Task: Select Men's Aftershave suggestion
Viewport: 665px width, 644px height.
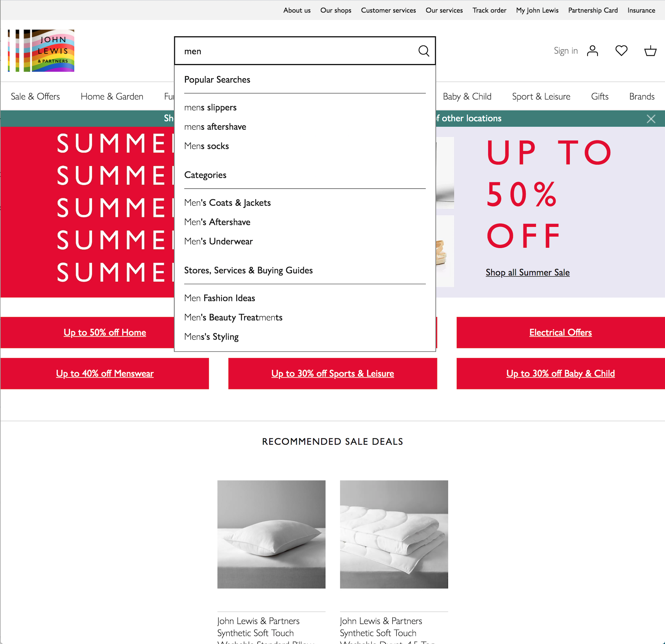Action: click(x=217, y=222)
